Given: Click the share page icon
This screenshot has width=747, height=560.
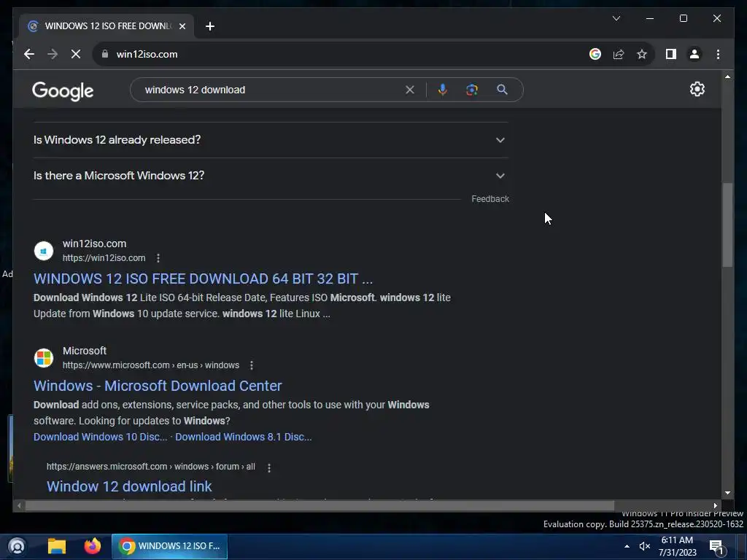Looking at the screenshot, I should [619, 54].
